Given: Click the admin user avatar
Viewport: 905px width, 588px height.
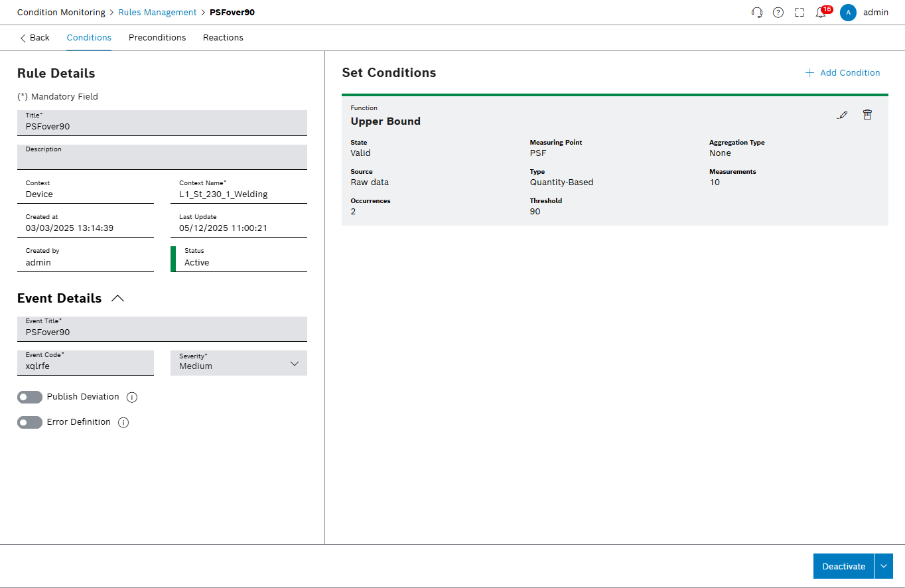Looking at the screenshot, I should click(x=848, y=13).
